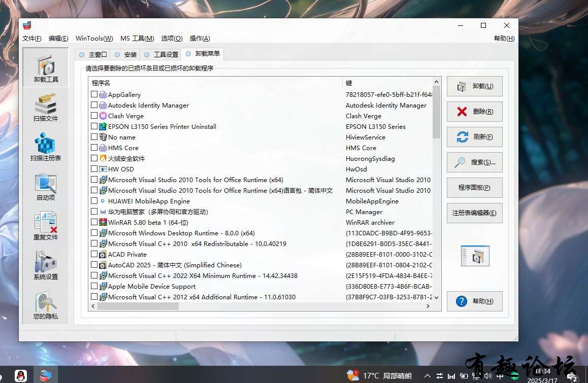The image size is (588, 383).
Task: Open the 重复文件 sidebar tool
Action: (46, 226)
